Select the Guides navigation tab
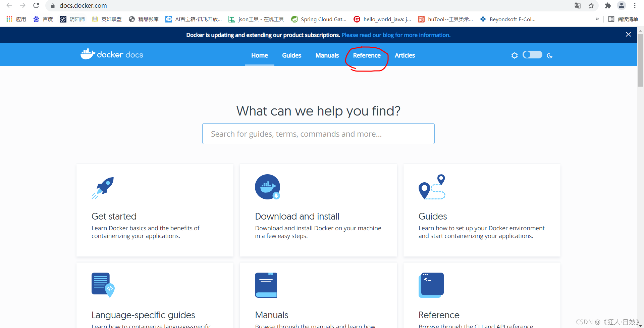 click(x=291, y=55)
